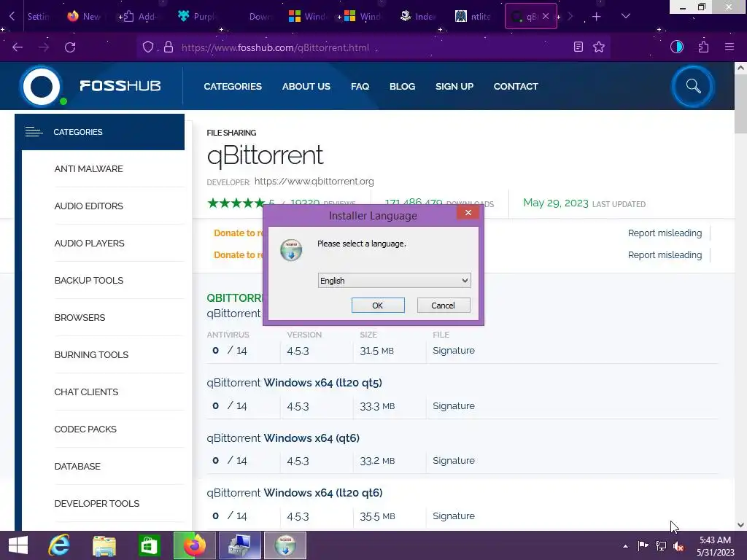Select the CODEC PACKS category
Image resolution: width=747 pixels, height=560 pixels.
tap(85, 429)
